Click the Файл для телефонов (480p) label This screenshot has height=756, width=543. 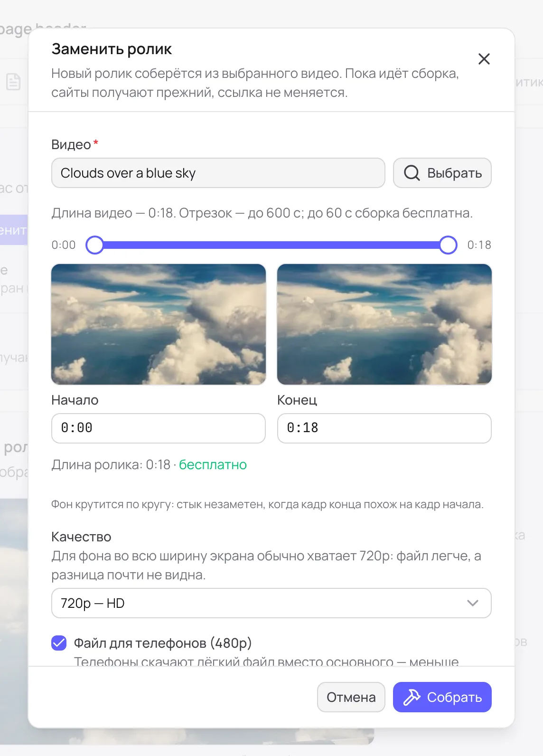point(163,643)
